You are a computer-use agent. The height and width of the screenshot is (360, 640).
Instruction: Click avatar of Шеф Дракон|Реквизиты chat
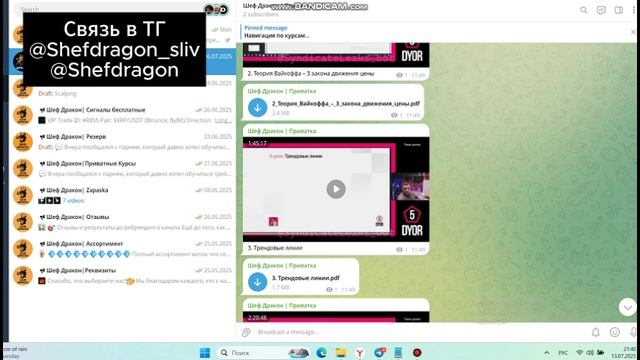pos(23,276)
